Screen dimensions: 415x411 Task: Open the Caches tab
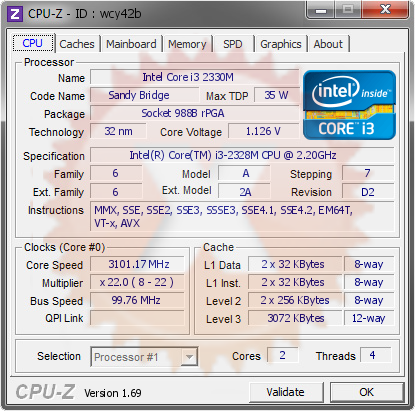tap(77, 44)
